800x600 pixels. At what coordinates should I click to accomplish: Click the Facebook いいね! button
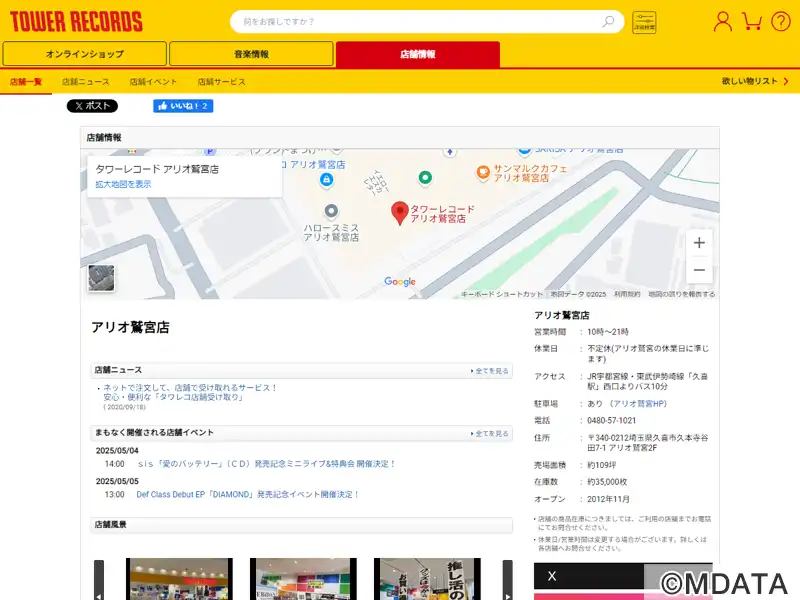[183, 106]
